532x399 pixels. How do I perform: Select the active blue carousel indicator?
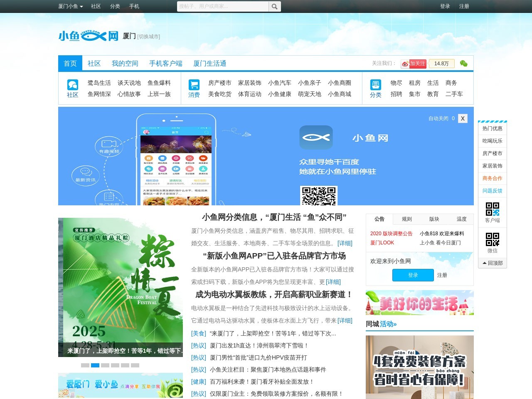pos(95,365)
